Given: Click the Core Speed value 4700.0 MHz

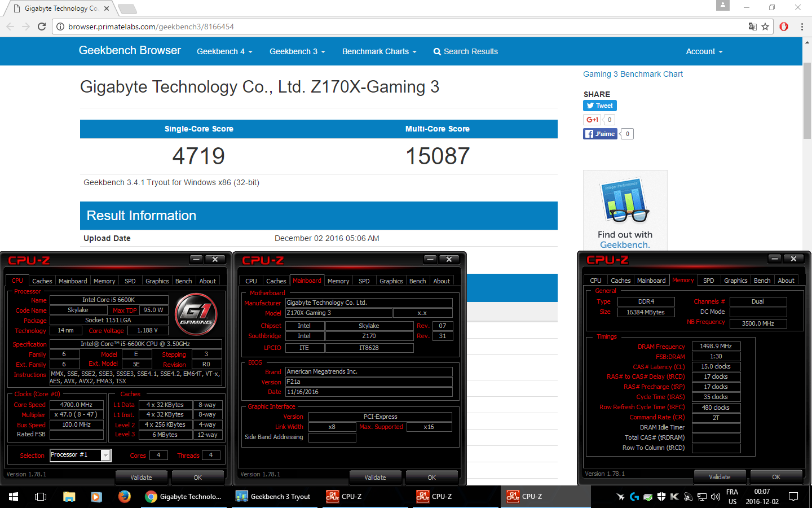Looking at the screenshot, I should click(77, 405).
